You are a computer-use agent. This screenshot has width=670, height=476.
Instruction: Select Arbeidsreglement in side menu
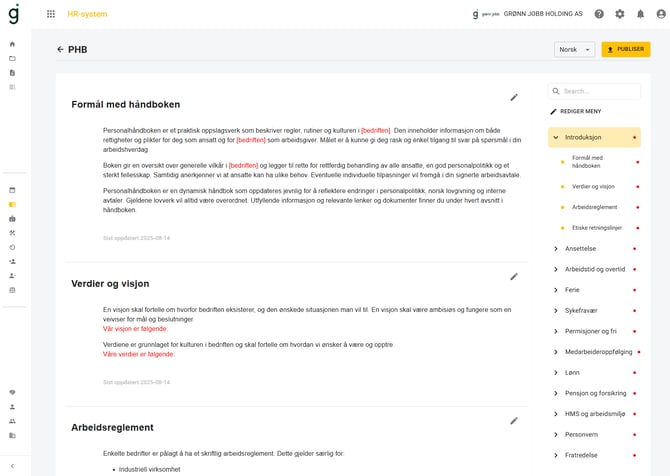click(594, 207)
